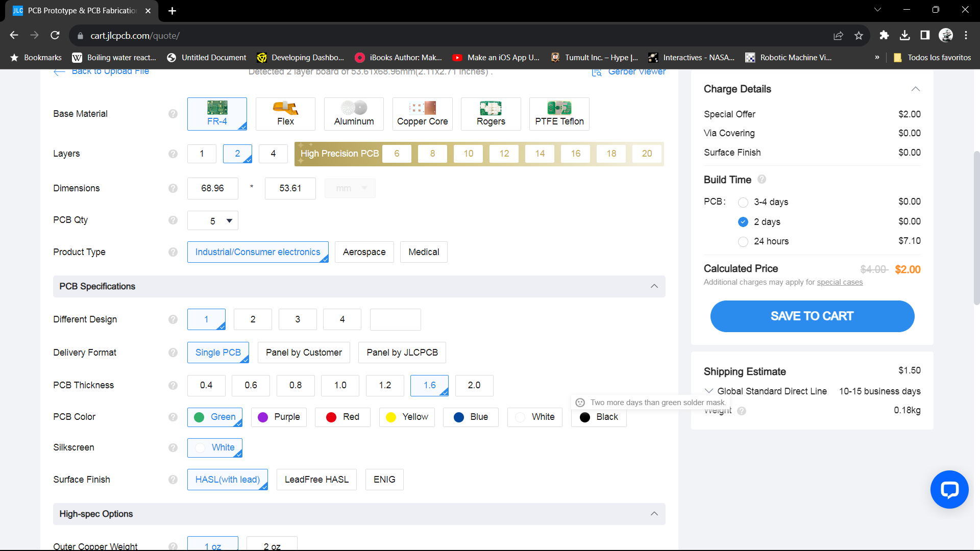
Task: Click the 68.96 dimension input field
Action: (x=212, y=188)
